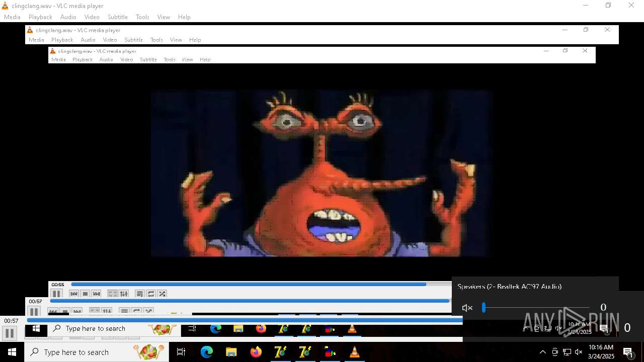The image size is (644, 362).
Task: Open Audio menu in outermost VLC window
Action: click(x=68, y=17)
